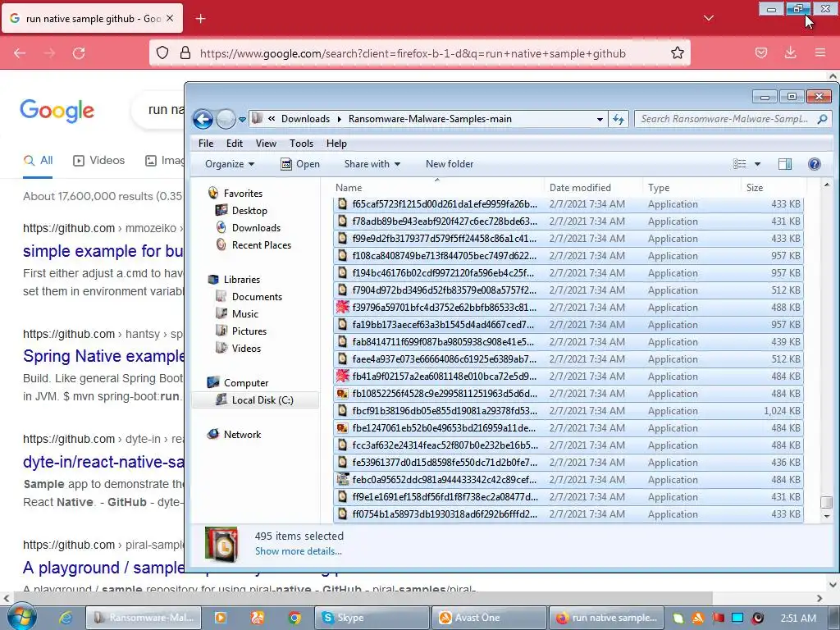The height and width of the screenshot is (630, 840).
Task: Refresh the Explorer folder view
Action: click(x=619, y=119)
